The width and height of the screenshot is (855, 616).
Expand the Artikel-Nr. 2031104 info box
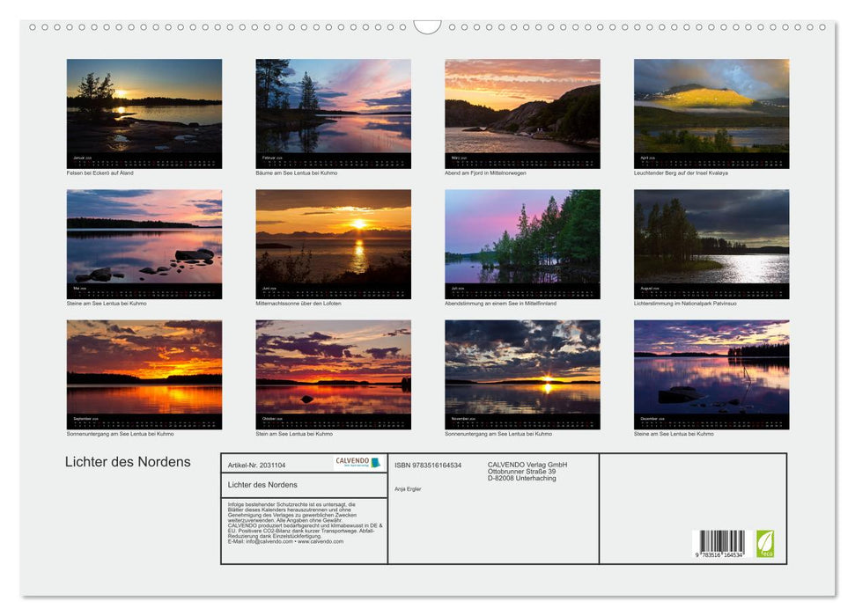click(x=256, y=466)
